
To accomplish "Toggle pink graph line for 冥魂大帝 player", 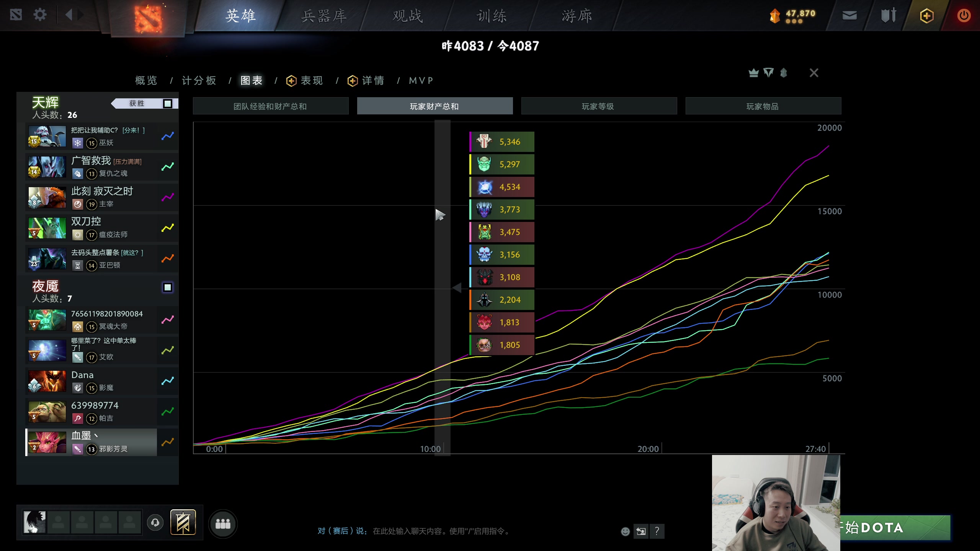I will point(168,320).
